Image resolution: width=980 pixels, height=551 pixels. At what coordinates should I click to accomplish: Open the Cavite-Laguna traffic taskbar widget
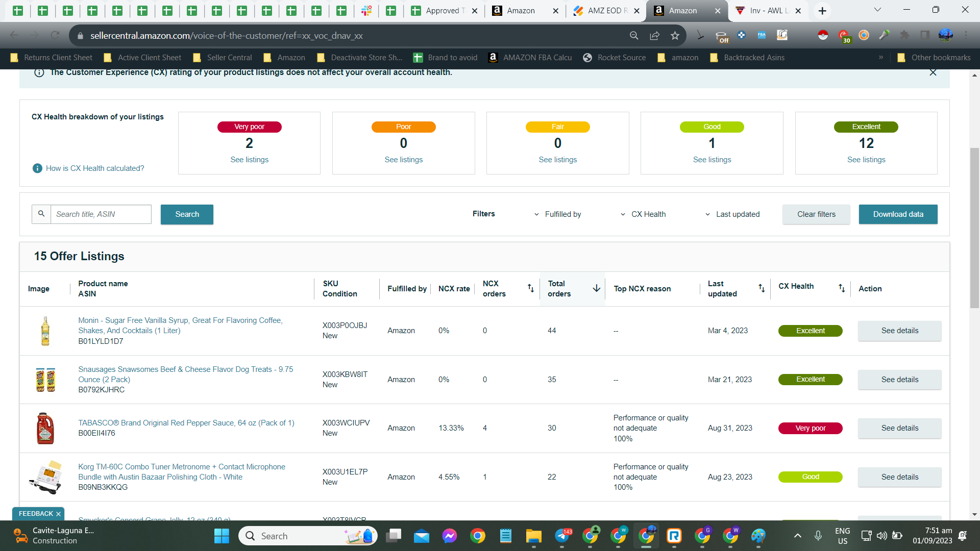click(54, 536)
